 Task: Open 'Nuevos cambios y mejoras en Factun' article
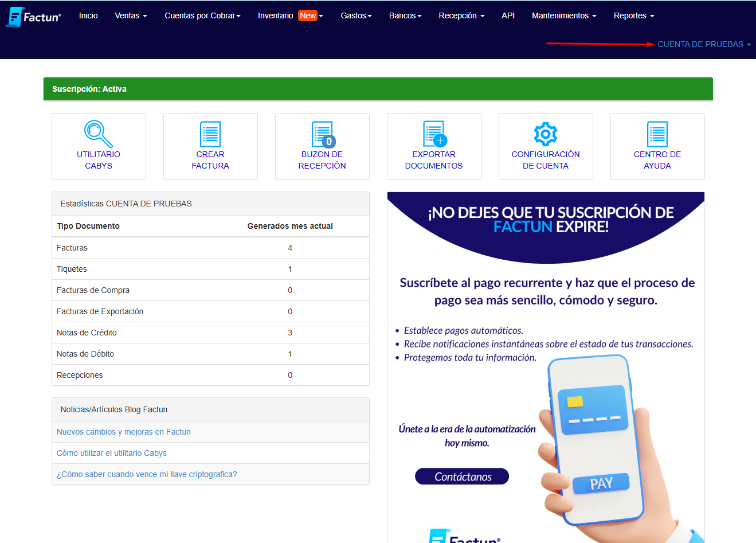pyautogui.click(x=124, y=432)
